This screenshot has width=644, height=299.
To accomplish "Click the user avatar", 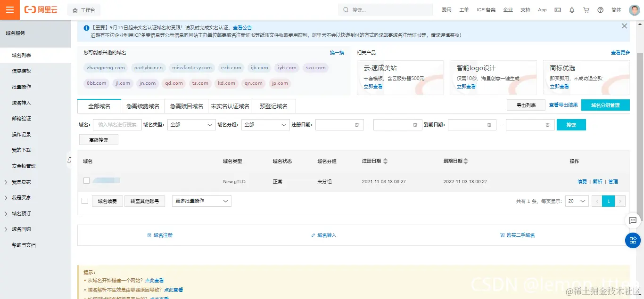I will tap(635, 10).
